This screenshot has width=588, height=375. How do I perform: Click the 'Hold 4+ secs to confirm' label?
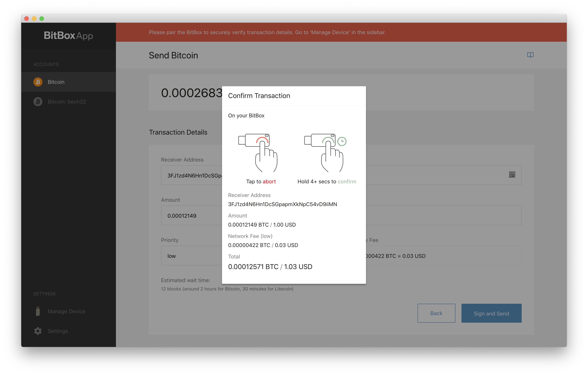coord(327,181)
